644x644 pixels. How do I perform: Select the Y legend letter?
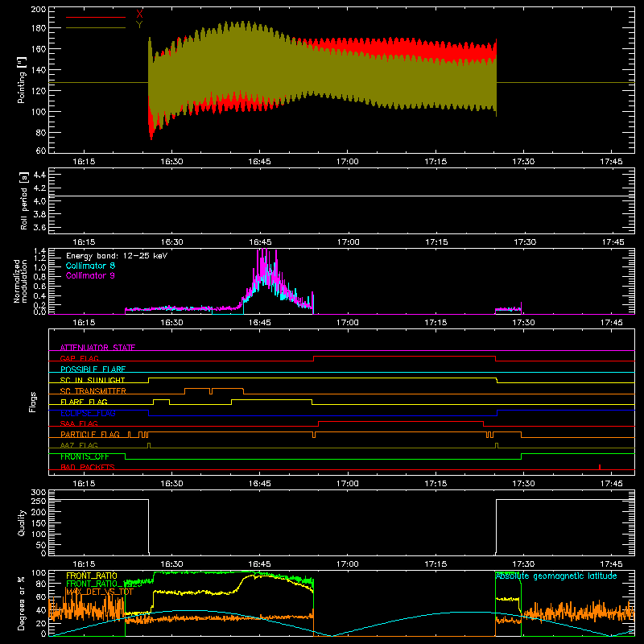[x=139, y=25]
